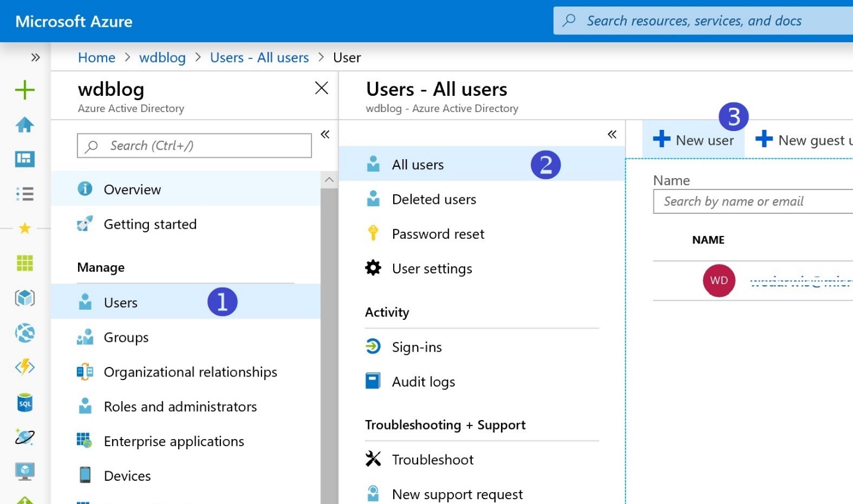This screenshot has width=853, height=504.
Task: Click the Groups people icon
Action: 85,337
